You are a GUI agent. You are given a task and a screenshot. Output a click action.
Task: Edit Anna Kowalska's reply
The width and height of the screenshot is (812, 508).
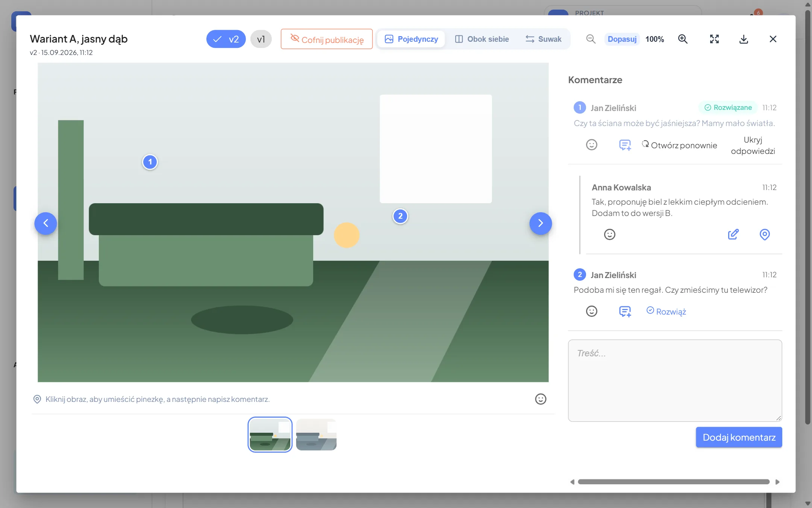pos(733,234)
